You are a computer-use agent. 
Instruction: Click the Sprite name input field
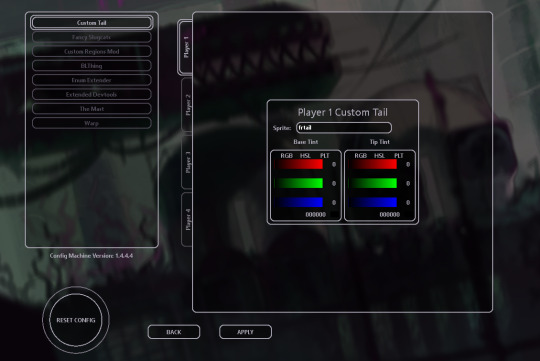(344, 128)
